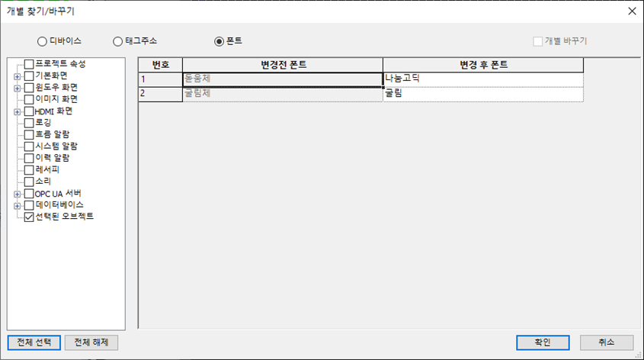Confirm with the 확인 button
Screen dimensions: 644x360
(x=543, y=342)
